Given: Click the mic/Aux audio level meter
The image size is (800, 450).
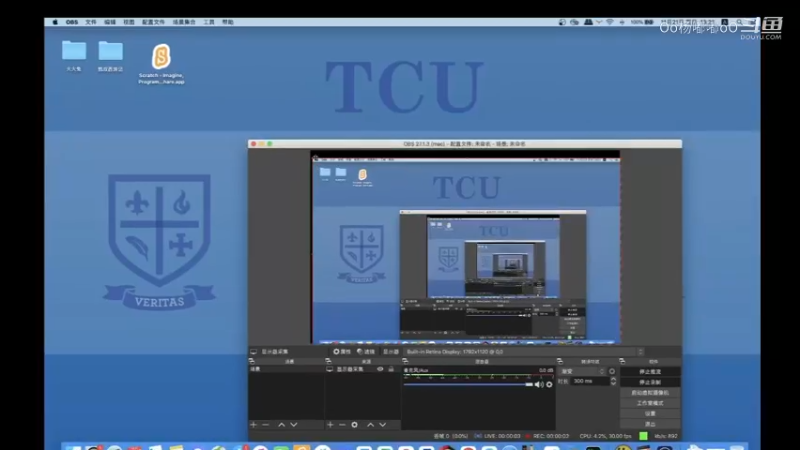Looking at the screenshot, I should (478, 377).
